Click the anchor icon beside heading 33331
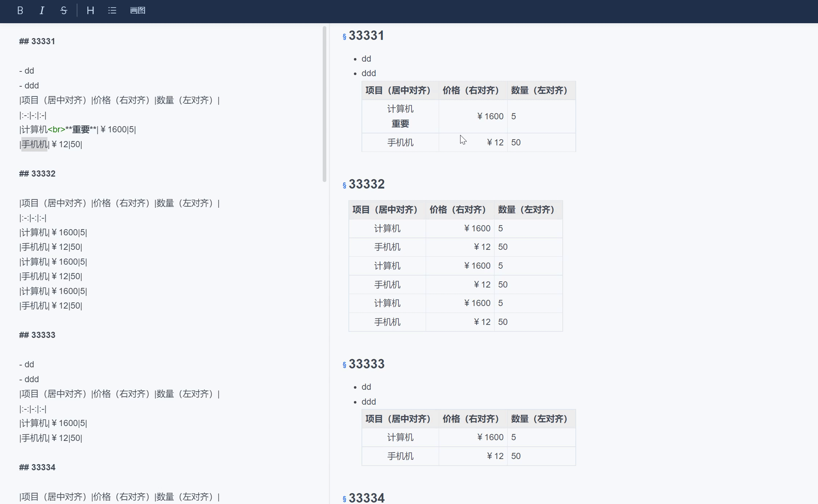 click(x=344, y=36)
